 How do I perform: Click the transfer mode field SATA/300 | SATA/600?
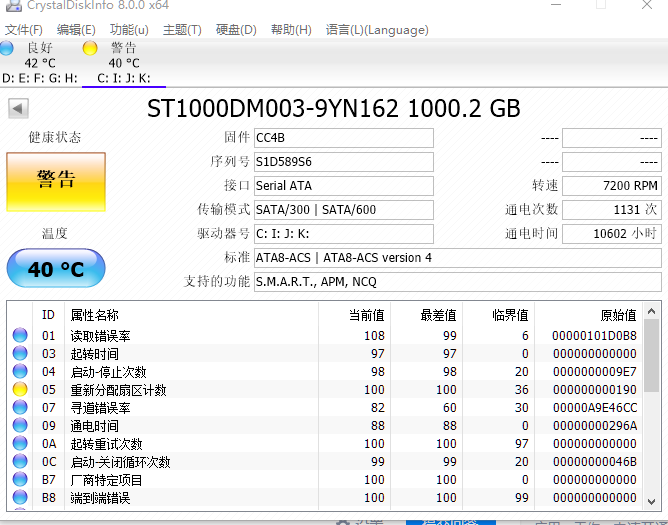344,210
